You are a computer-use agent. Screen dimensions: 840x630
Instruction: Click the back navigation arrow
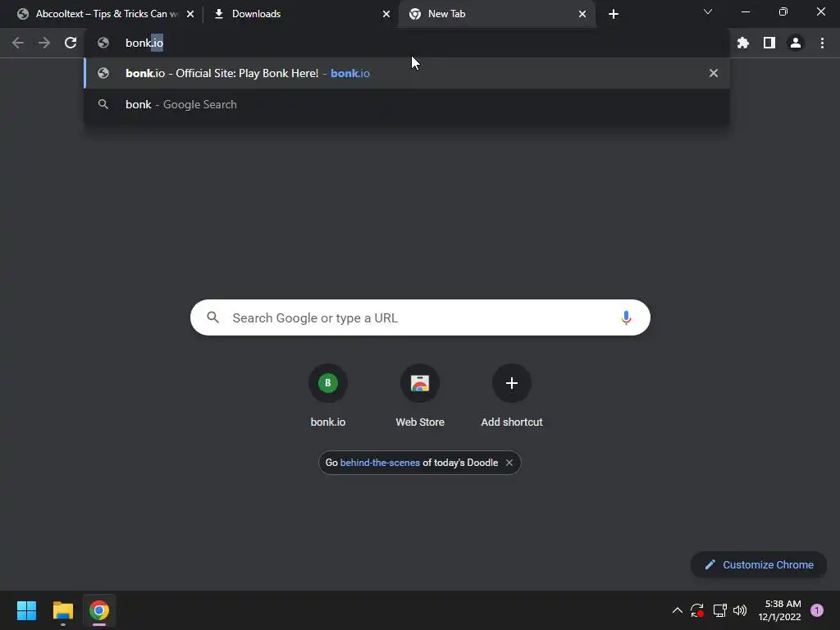click(18, 43)
